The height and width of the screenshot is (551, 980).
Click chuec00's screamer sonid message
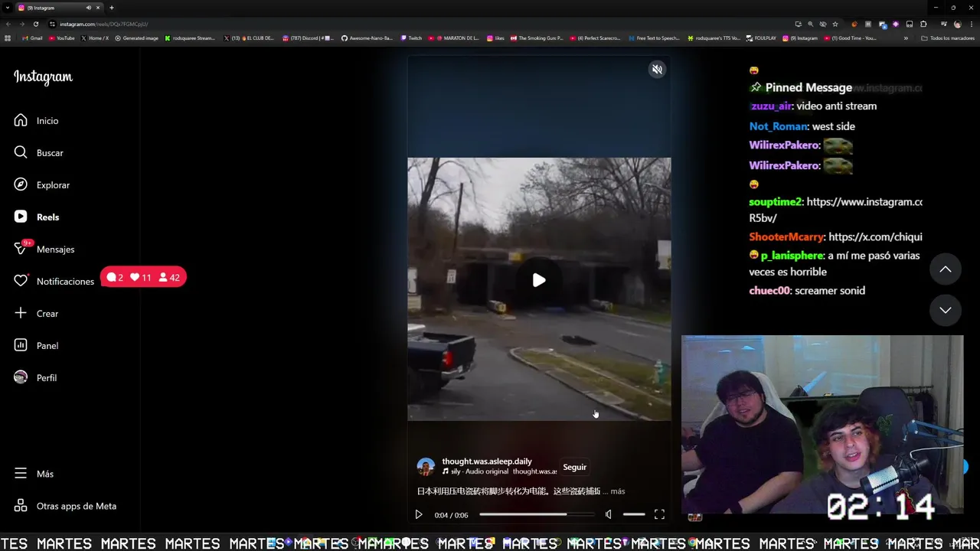(829, 291)
